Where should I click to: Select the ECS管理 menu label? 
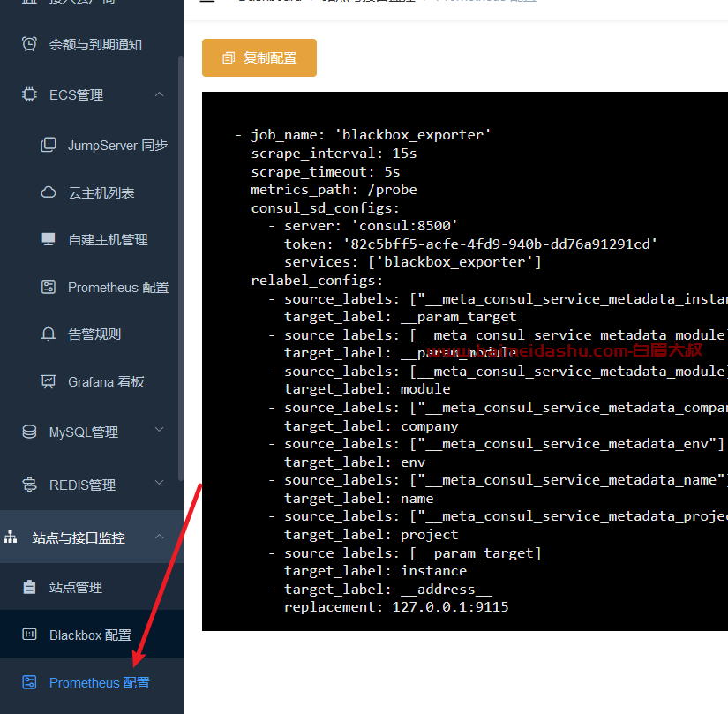coord(76,95)
